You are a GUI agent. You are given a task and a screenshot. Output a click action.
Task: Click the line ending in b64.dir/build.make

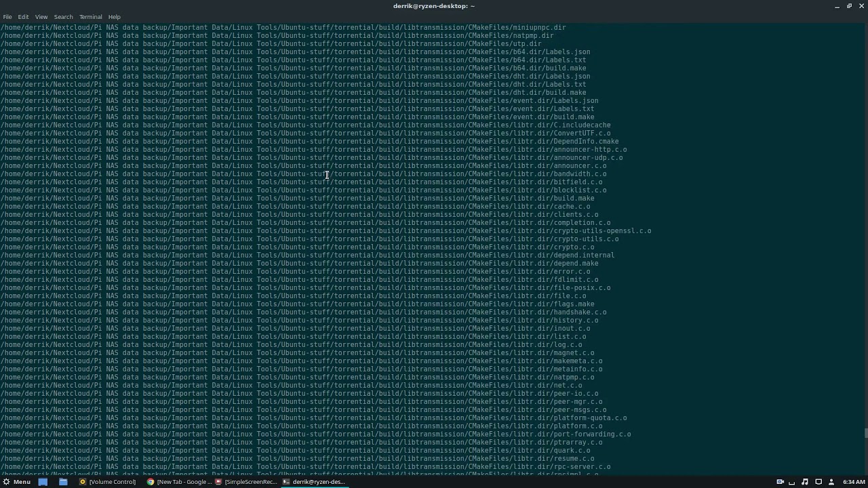point(293,68)
